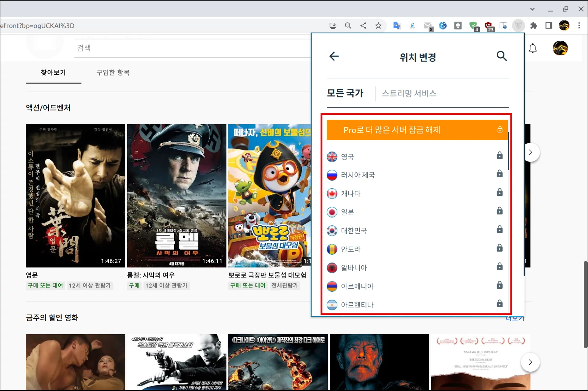Viewport: 588px width, 391px height.
Task: Open search in the 위치 변경 panel
Action: click(502, 56)
